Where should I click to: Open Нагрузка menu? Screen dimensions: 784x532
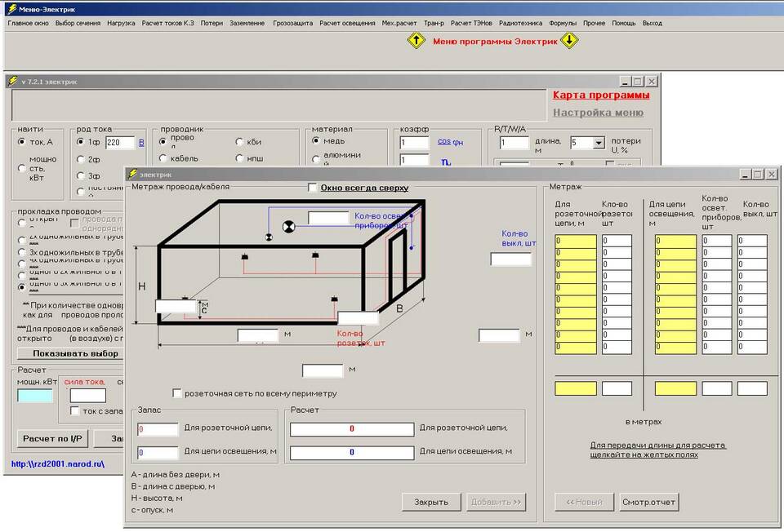(x=121, y=23)
